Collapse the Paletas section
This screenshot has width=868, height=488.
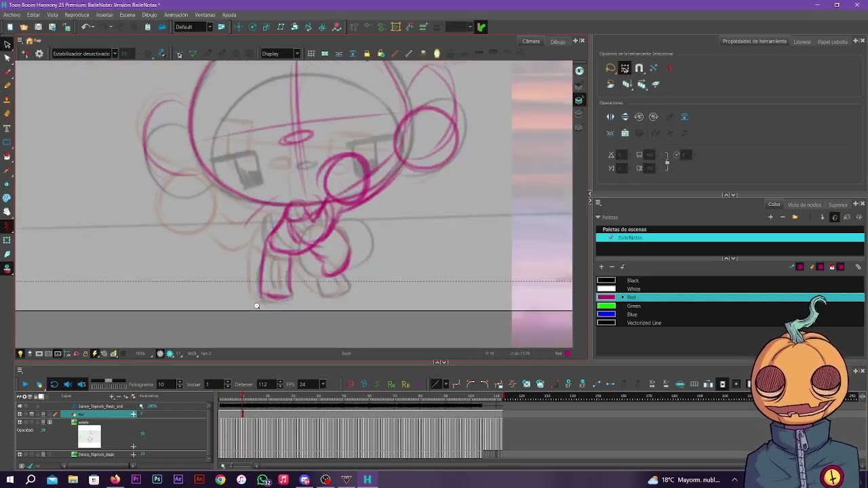click(x=598, y=218)
